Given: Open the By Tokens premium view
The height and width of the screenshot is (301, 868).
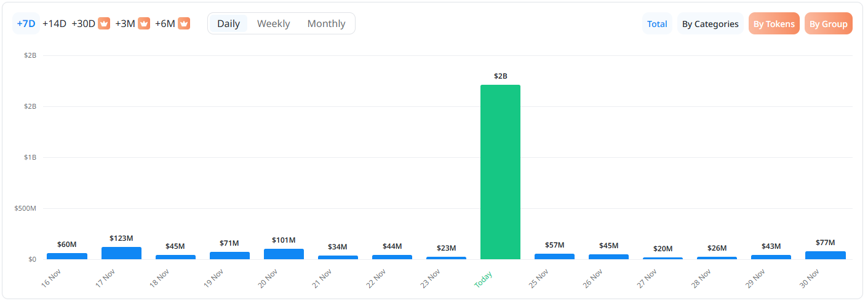Looking at the screenshot, I should click(x=774, y=24).
